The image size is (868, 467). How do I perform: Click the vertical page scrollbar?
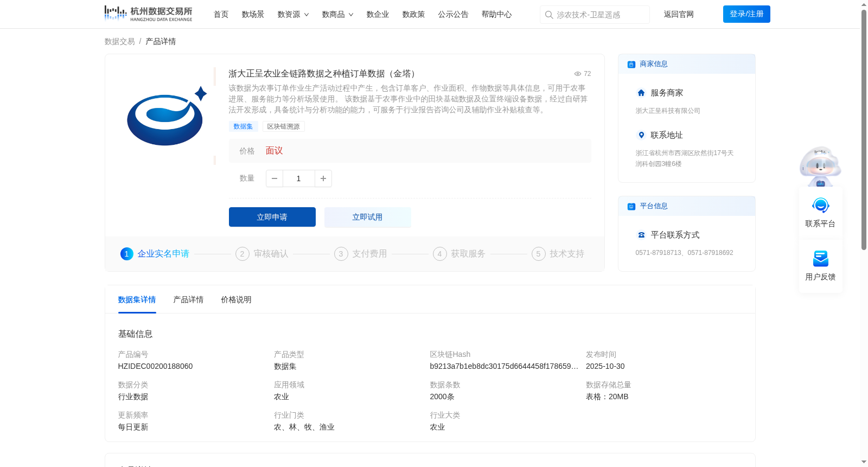click(x=864, y=129)
